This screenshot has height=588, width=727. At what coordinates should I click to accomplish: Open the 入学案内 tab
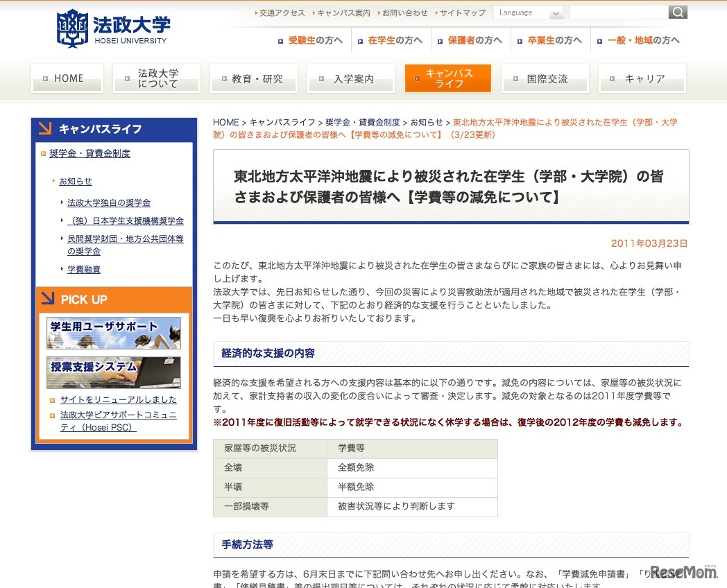pyautogui.click(x=351, y=78)
